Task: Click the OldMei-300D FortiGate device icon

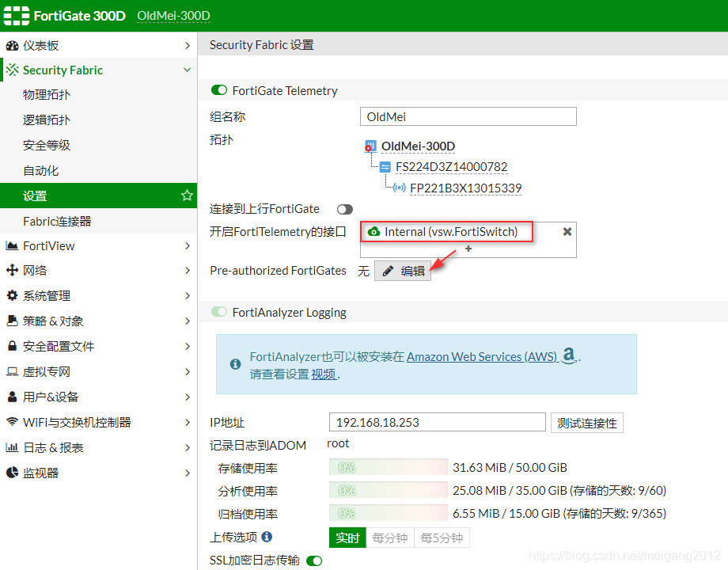Action: pos(370,146)
